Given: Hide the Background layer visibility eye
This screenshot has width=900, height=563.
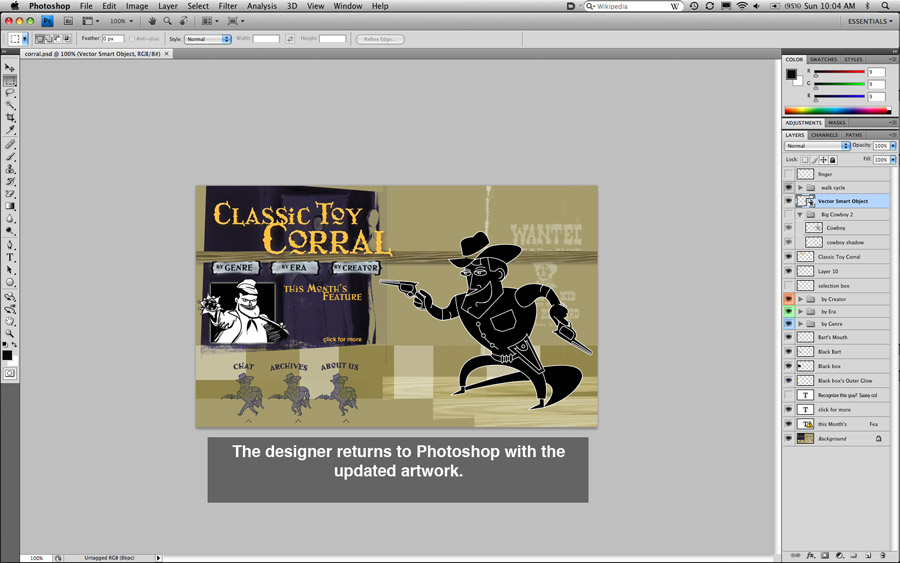Looking at the screenshot, I should click(789, 439).
